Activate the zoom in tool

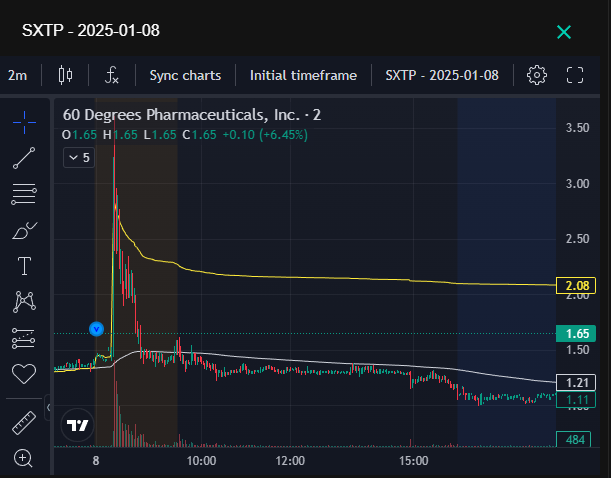tap(23, 458)
